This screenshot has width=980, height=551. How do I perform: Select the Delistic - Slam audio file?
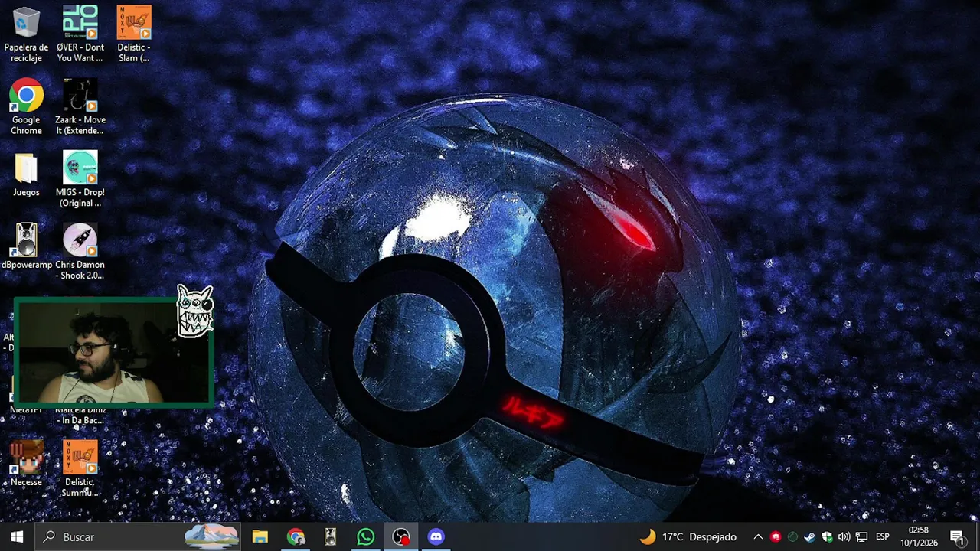134,34
